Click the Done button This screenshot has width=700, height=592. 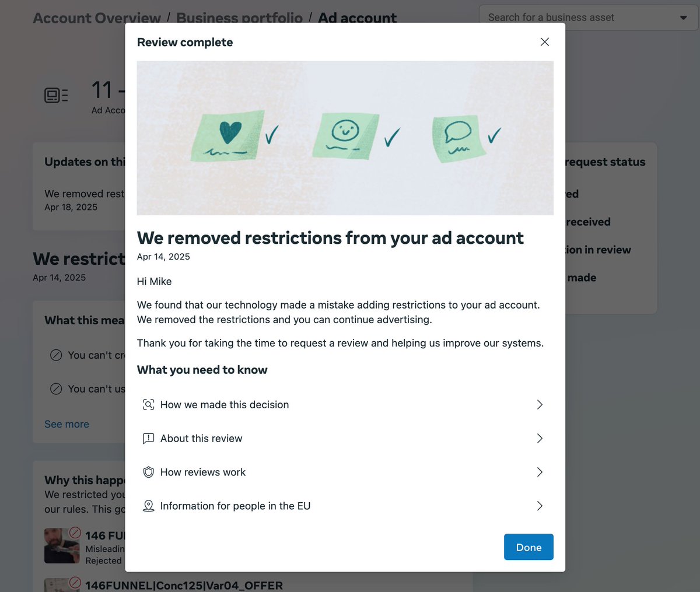pos(528,547)
